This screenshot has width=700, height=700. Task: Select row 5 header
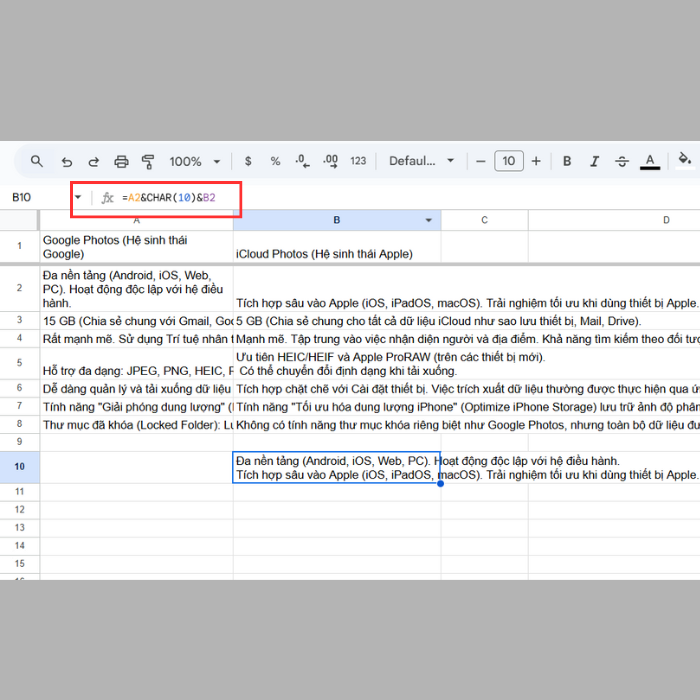click(20, 363)
